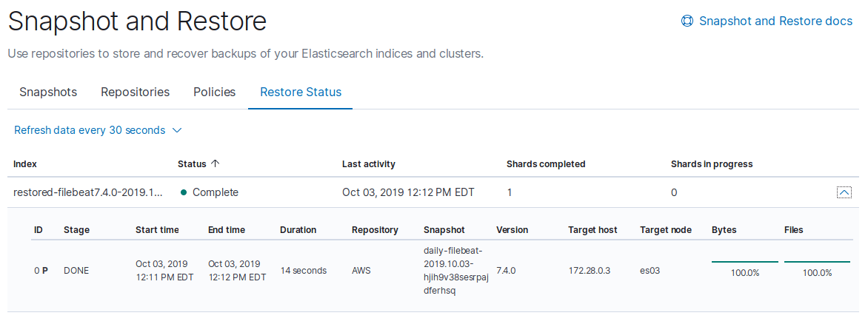Screen dimensions: 868x324
Task: Click the Shards in progress header
Action: click(712, 164)
